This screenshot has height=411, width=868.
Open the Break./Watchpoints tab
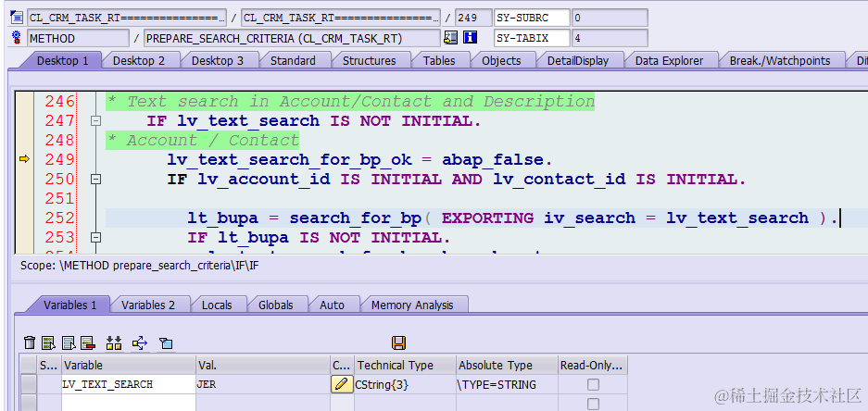pyautogui.click(x=780, y=61)
